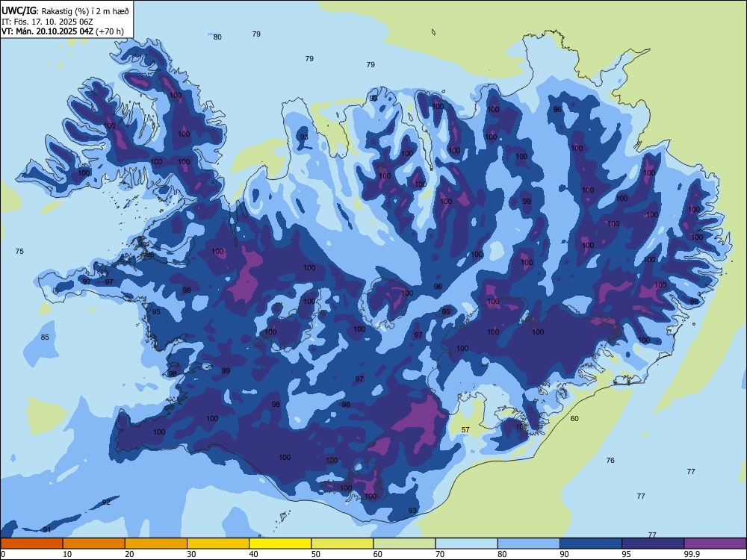Click the '70' legend tick label
Image resolution: width=747 pixels, height=560 pixels.
pos(440,554)
